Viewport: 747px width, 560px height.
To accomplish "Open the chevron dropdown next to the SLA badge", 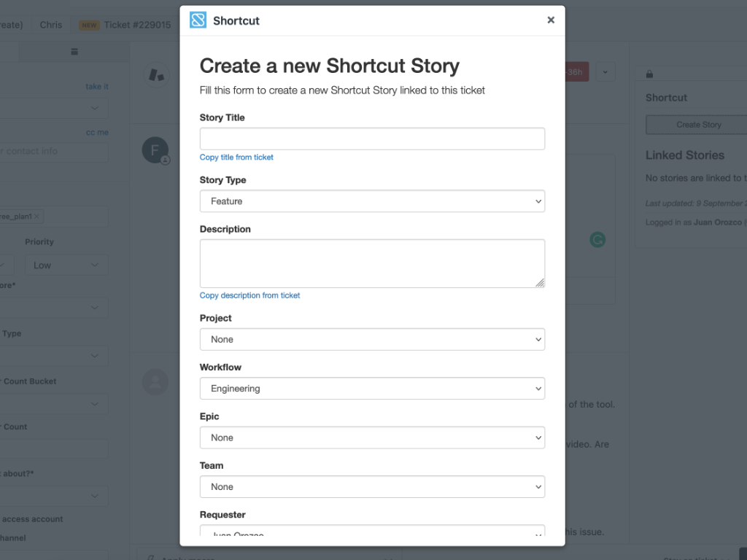I will pyautogui.click(x=605, y=71).
